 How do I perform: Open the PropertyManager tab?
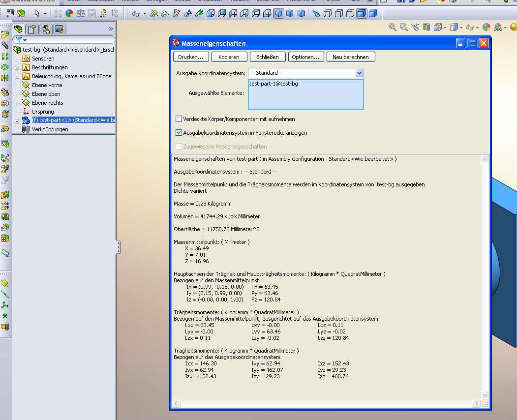point(32,29)
